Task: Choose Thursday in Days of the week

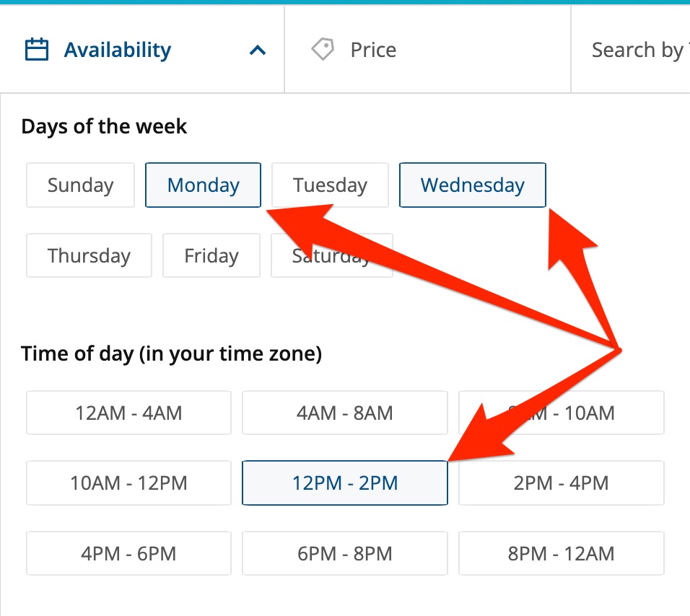Action: [x=89, y=256]
